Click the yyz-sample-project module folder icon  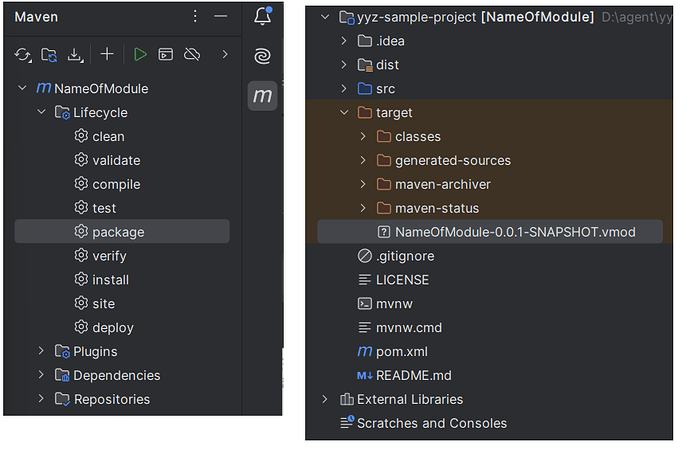tap(347, 18)
